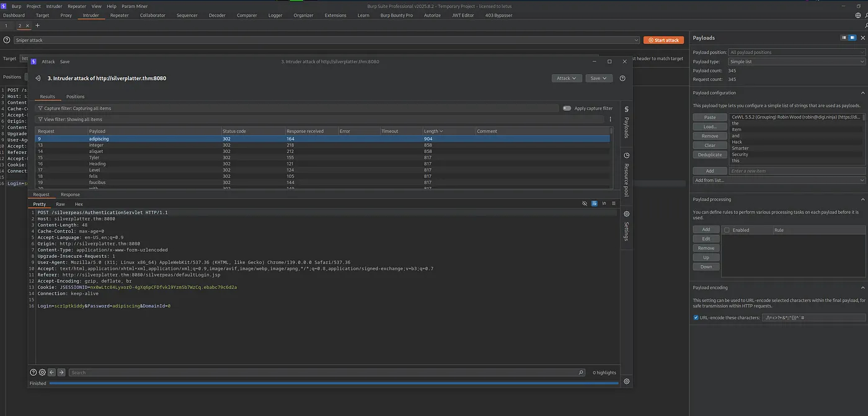This screenshot has height=416, width=868.
Task: Click the orange Start attack button
Action: (x=663, y=40)
